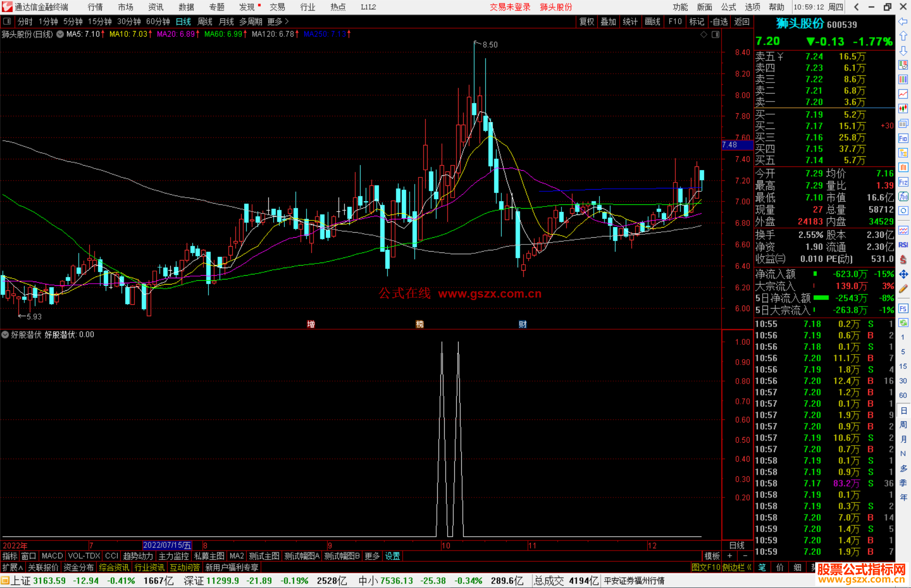Image resolution: width=911 pixels, height=588 pixels.
Task: Open the 模板 template selector
Action: pyautogui.click(x=712, y=556)
